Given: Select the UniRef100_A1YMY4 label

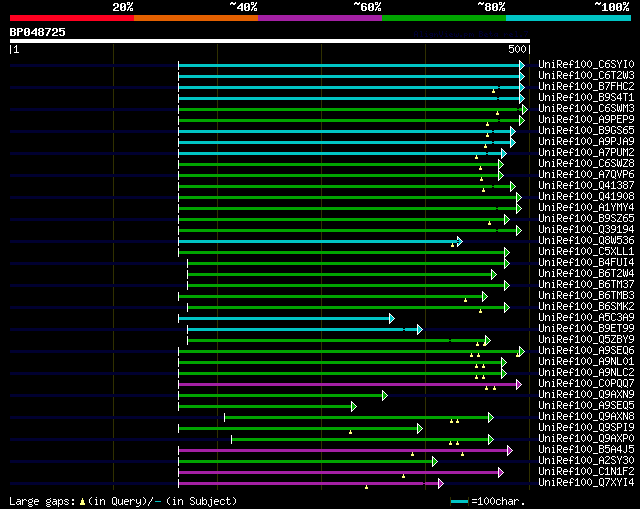Looking at the screenshot, I should coord(586,207).
